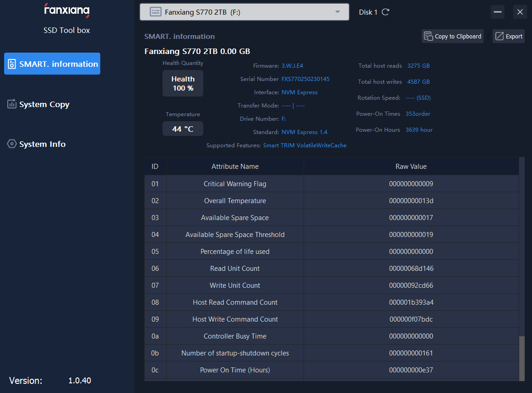This screenshot has width=532, height=393.
Task: Select the Critical Warning Flag row
Action: (332, 184)
